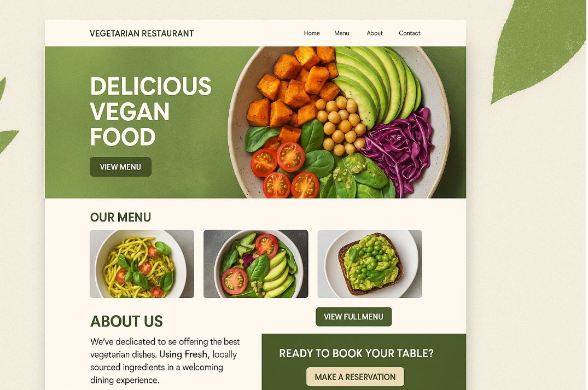This screenshot has height=390, width=588.
Task: Click the Make a Reservation button
Action: (x=355, y=377)
